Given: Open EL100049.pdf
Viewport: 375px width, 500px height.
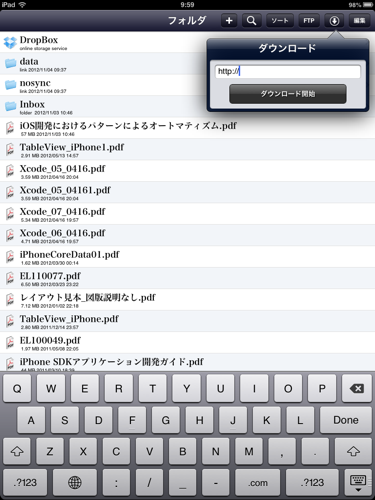Looking at the screenshot, I should point(187,342).
